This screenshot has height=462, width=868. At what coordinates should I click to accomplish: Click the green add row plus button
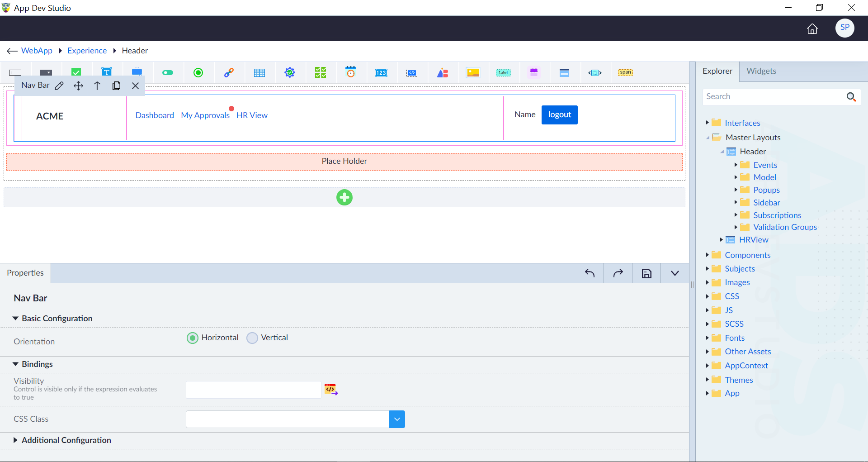click(344, 197)
